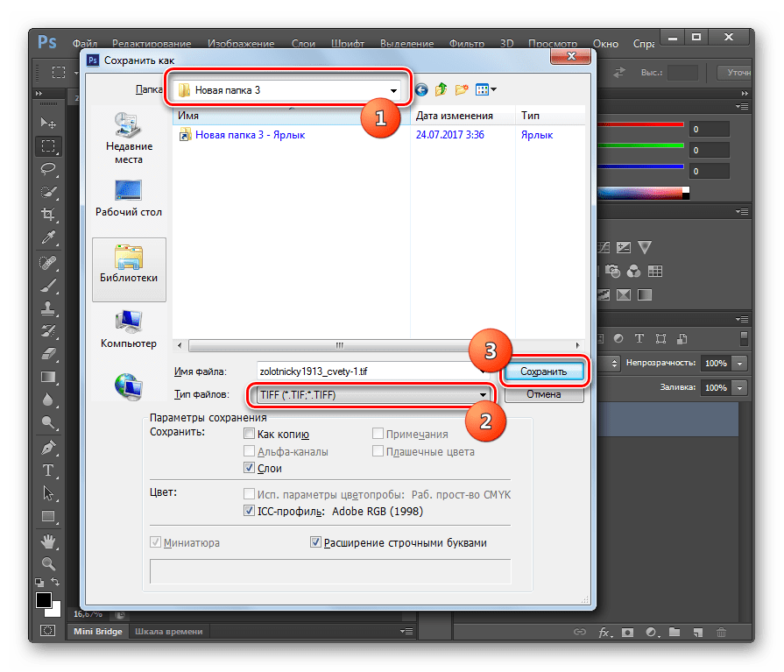Select the Quick Selection tool
Screen dimensions: 784x672
coord(48,192)
